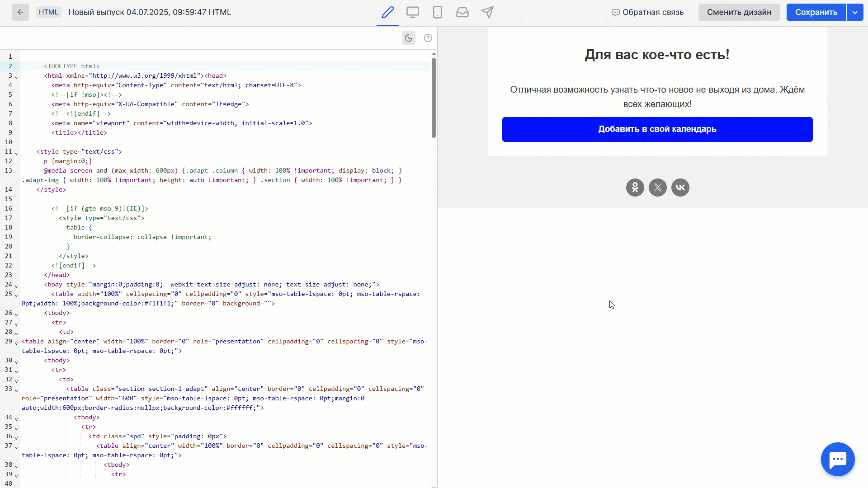The height and width of the screenshot is (488, 868).
Task: Click the editor help question mark icon
Action: coord(428,38)
